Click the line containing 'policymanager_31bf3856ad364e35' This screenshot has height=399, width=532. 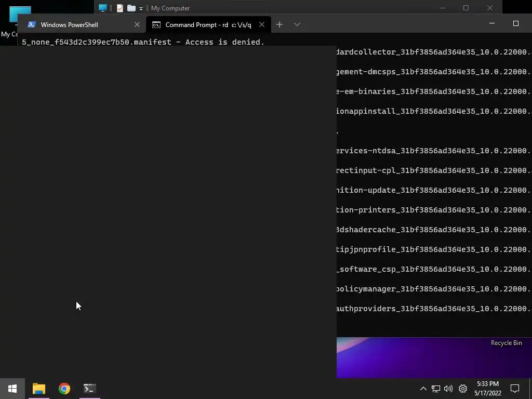[x=434, y=289]
